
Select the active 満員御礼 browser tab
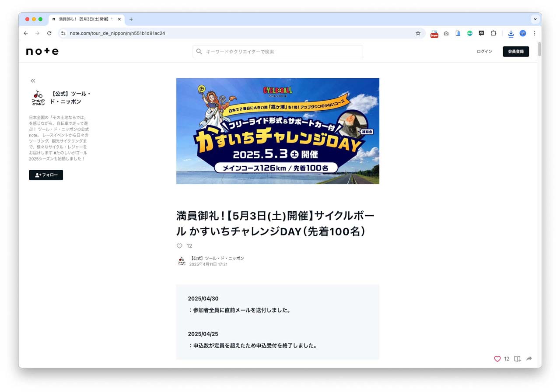click(86, 19)
